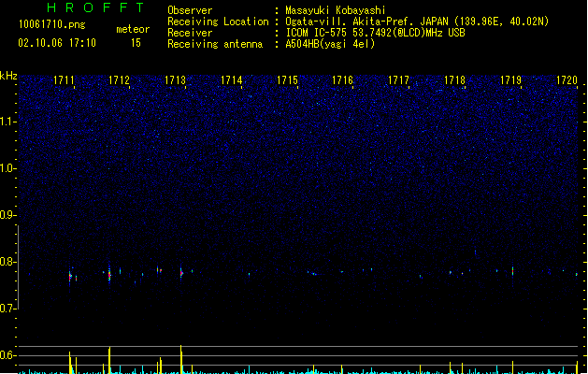Image resolution: width=588 pixels, height=374 pixels.
Task: Click observer name Masayuki Kobayashi
Action: [x=336, y=10]
